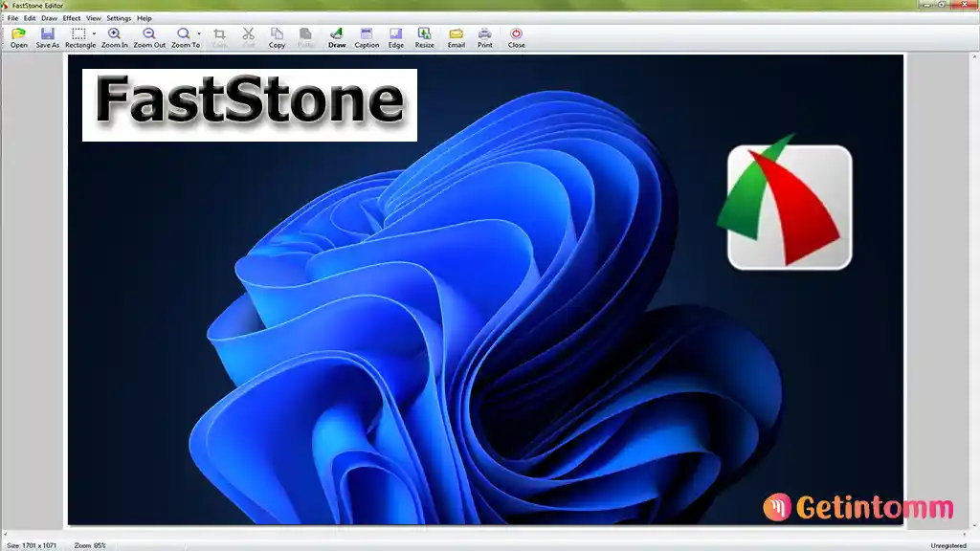Click the Edge effect icon
The width and height of the screenshot is (980, 551).
point(395,33)
